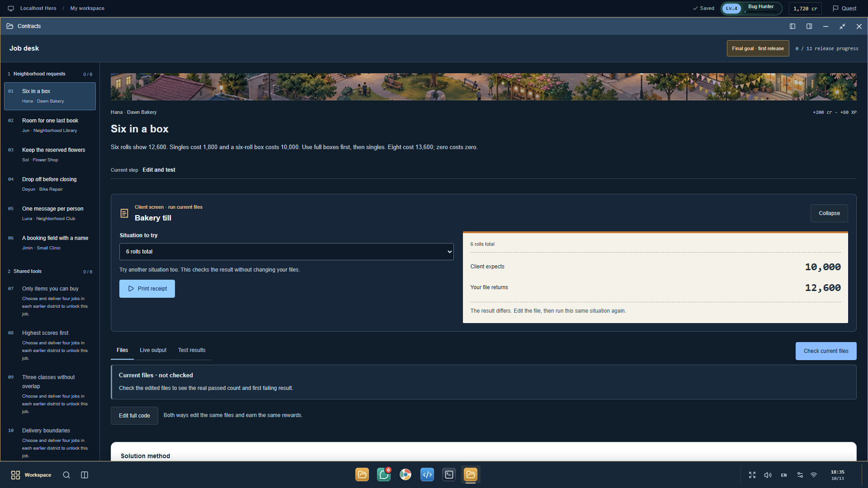Screen dimensions: 868x488
Task: Click the Contracts folder icon in title bar
Action: point(10,26)
